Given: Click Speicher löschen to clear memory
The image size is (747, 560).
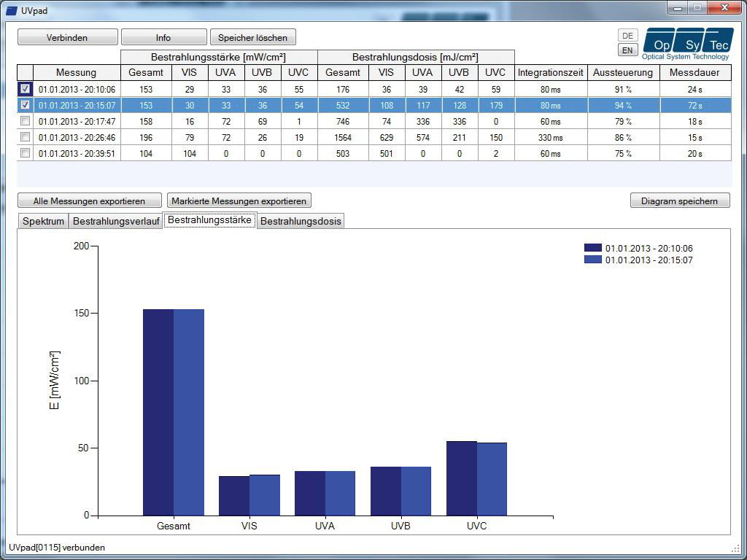Looking at the screenshot, I should click(253, 37).
